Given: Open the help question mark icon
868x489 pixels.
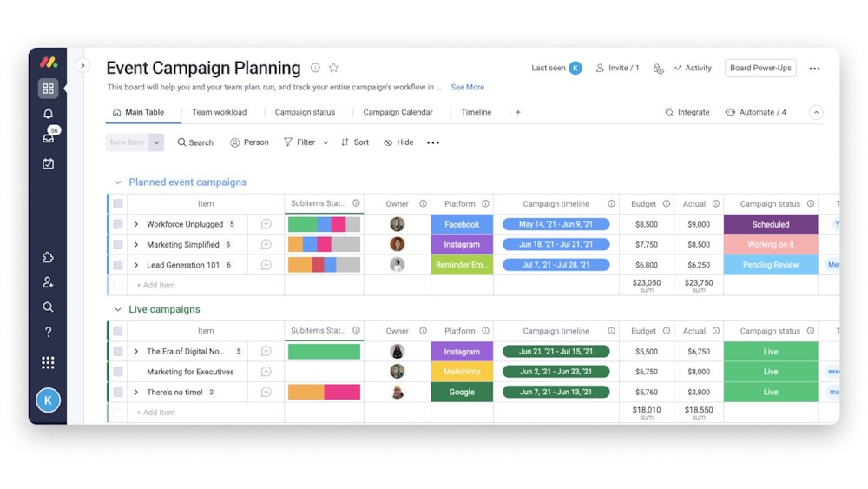Looking at the screenshot, I should (48, 332).
